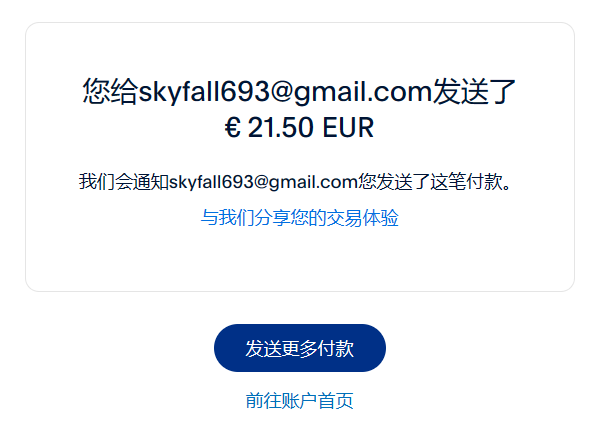609x436 pixels.
Task: Click the email address in the notification sentence
Action: (263, 182)
